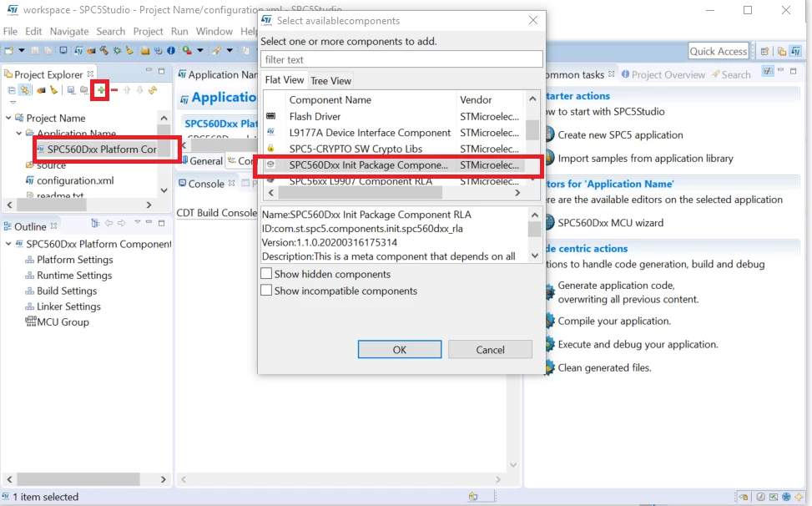Click the open folder icon in main toolbar
The image size is (812, 506).
145,51
